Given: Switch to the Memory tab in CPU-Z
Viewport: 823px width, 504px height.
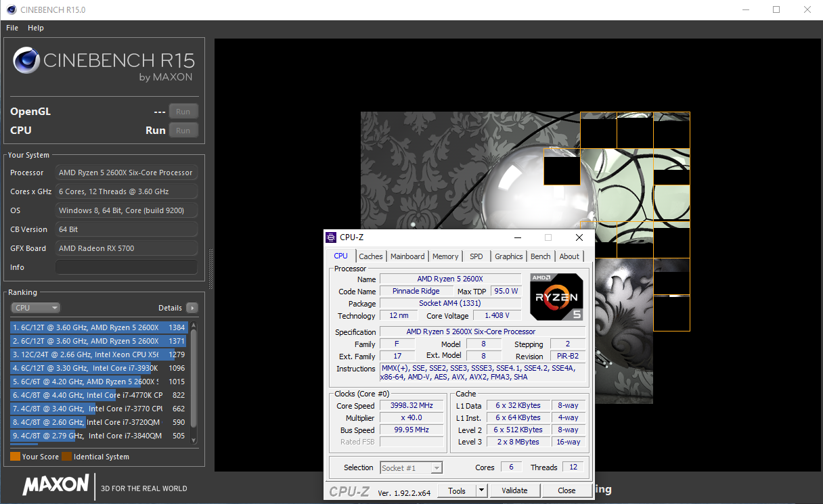Looking at the screenshot, I should click(445, 256).
